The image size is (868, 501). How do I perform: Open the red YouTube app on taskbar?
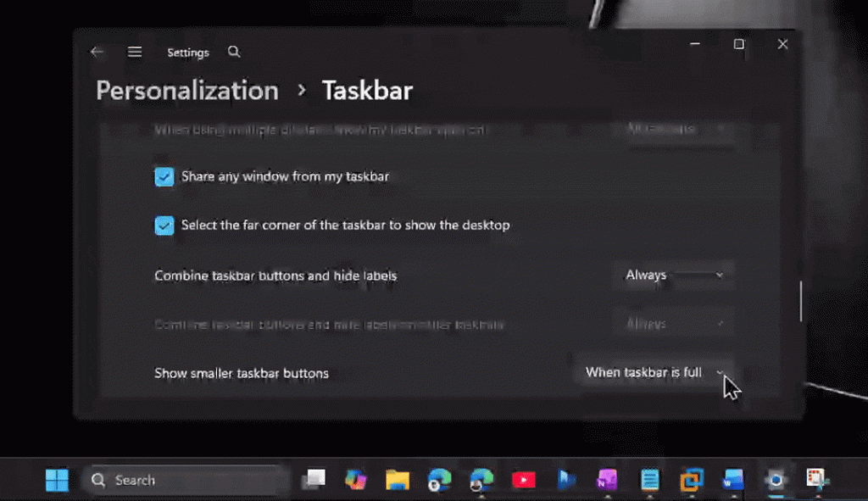[524, 480]
